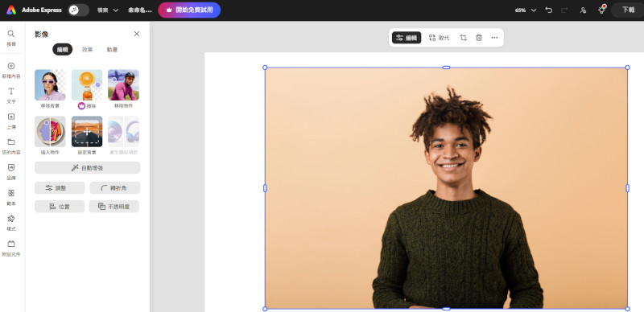The width and height of the screenshot is (644, 312).
Task: Choose the 擦除 erase thumbnail
Action: click(87, 85)
